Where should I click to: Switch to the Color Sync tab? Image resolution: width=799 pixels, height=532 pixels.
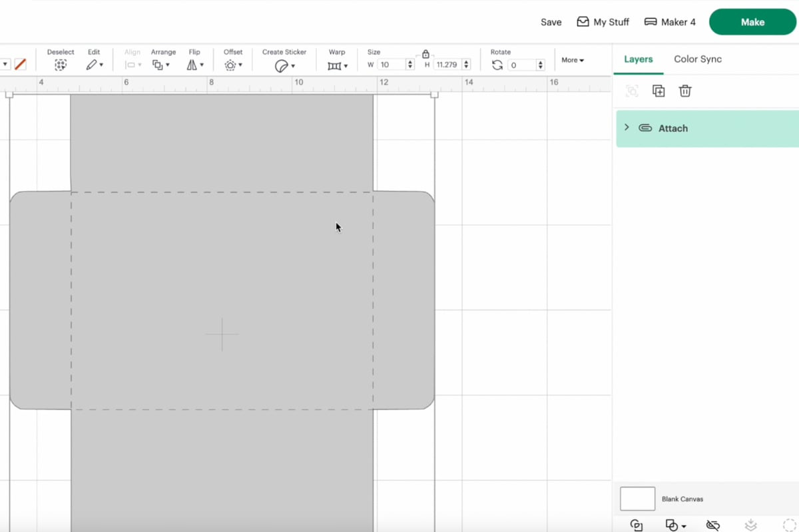[x=698, y=59]
